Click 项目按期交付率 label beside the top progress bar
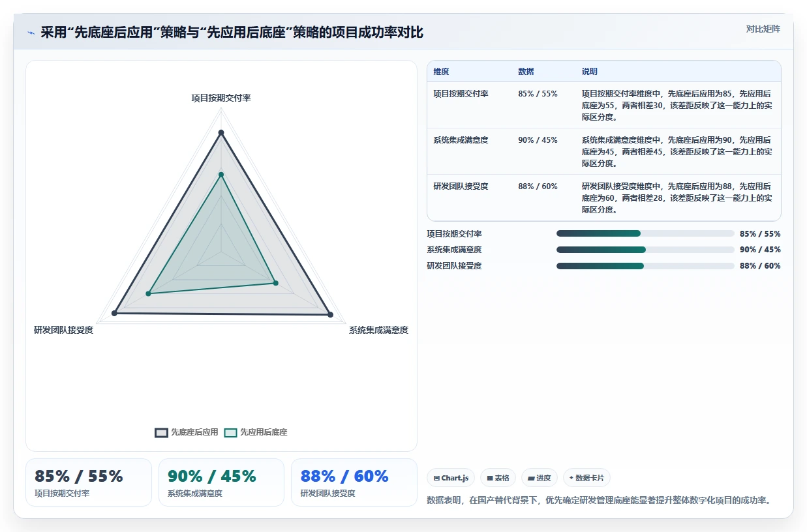This screenshot has width=807, height=532. coord(454,233)
